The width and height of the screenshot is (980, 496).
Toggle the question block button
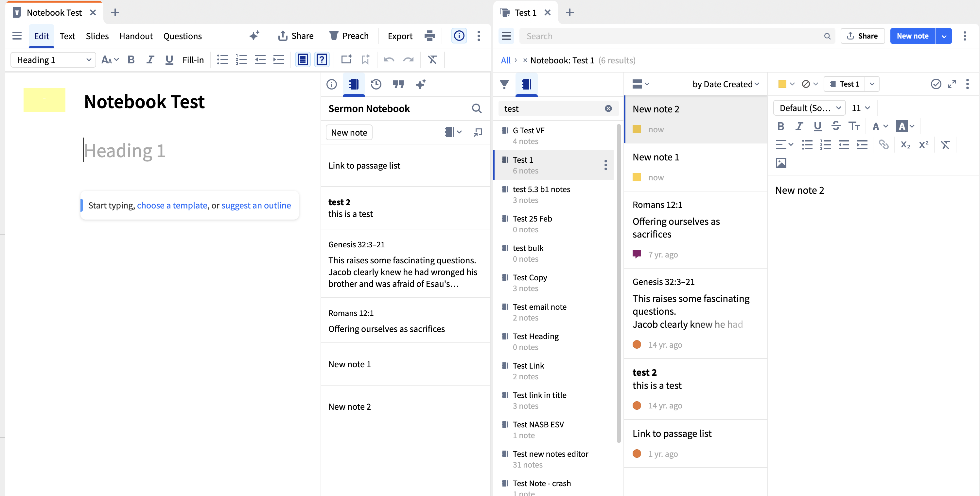coord(322,60)
